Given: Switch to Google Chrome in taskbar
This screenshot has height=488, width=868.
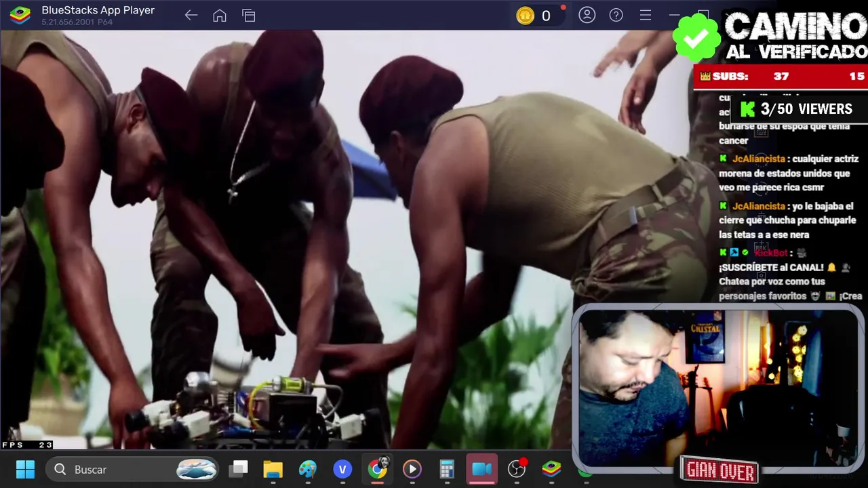Looking at the screenshot, I should click(x=378, y=468).
